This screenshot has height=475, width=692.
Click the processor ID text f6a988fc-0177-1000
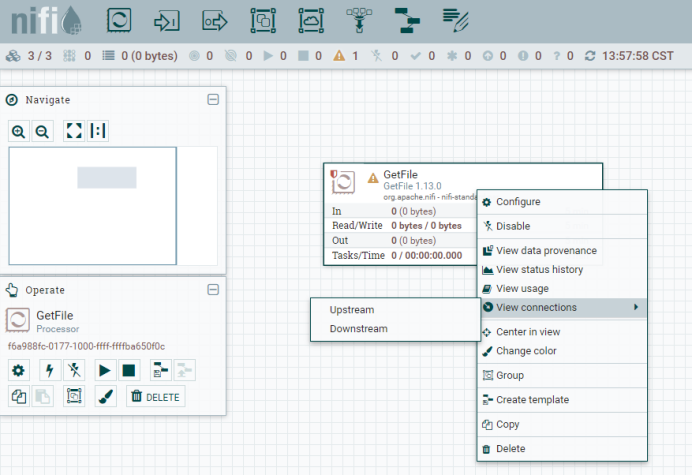tap(86, 347)
